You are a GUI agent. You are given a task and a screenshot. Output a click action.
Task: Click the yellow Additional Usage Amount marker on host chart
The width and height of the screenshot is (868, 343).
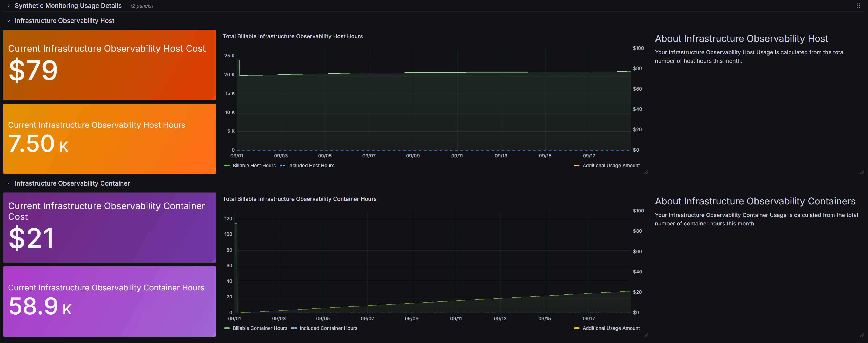coord(577,165)
